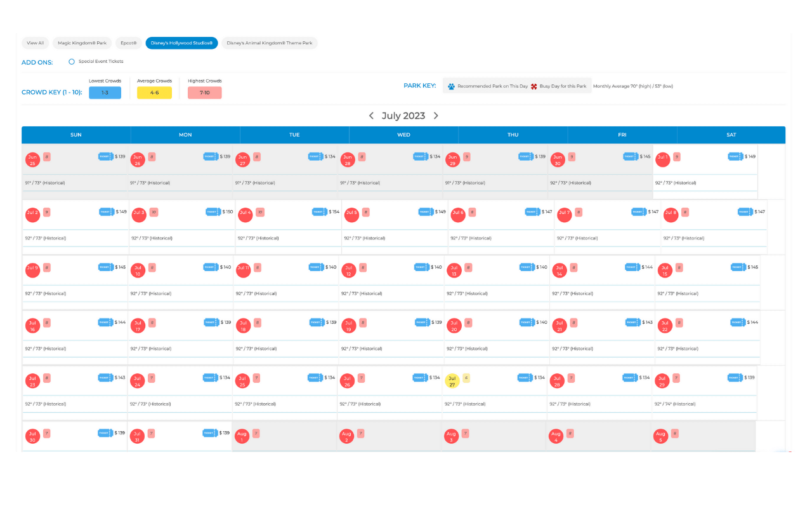The image size is (812, 527).
Task: Select the ticket icon for Jul 1
Action: (x=736, y=156)
